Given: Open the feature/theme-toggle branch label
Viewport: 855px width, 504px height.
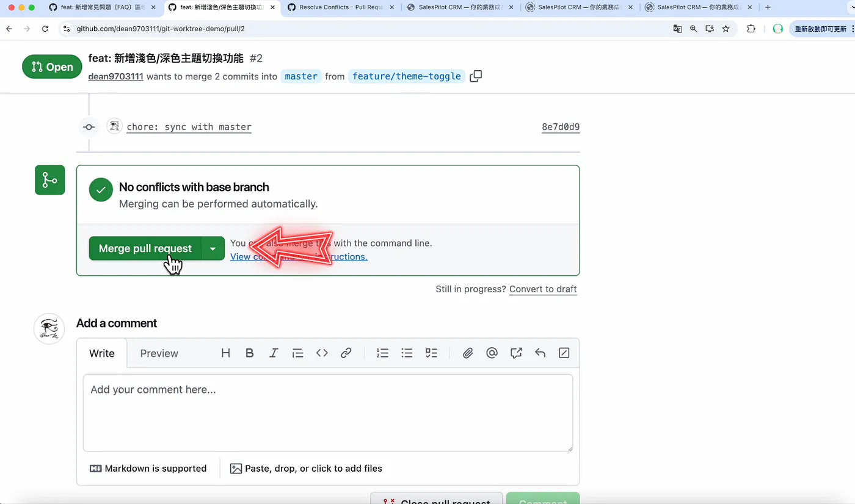Looking at the screenshot, I should point(407,76).
